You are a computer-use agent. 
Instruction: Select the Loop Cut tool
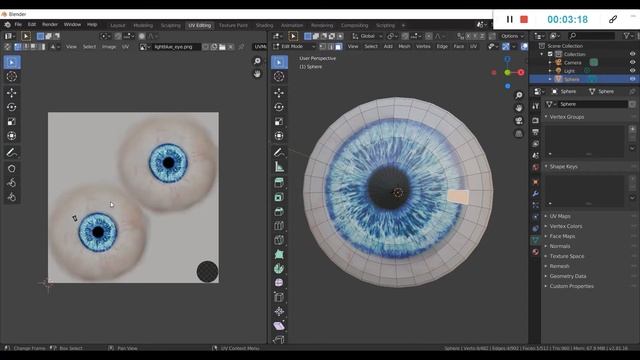pos(279,226)
